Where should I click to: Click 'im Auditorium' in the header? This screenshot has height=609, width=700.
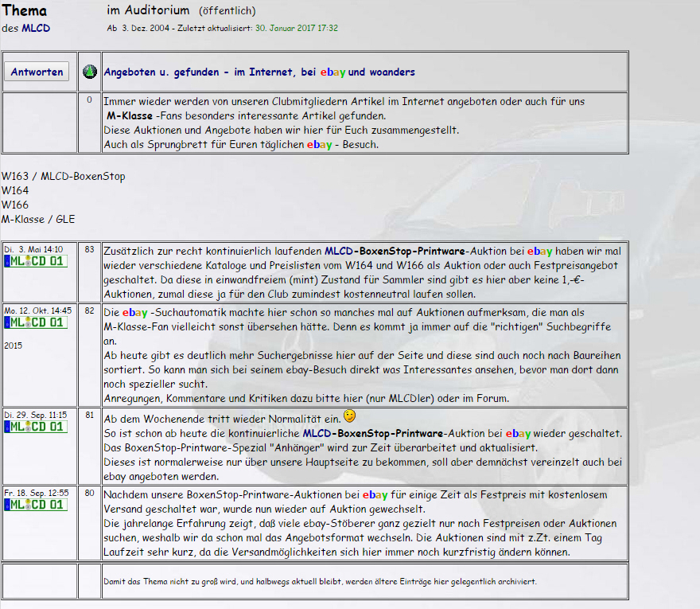point(148,10)
